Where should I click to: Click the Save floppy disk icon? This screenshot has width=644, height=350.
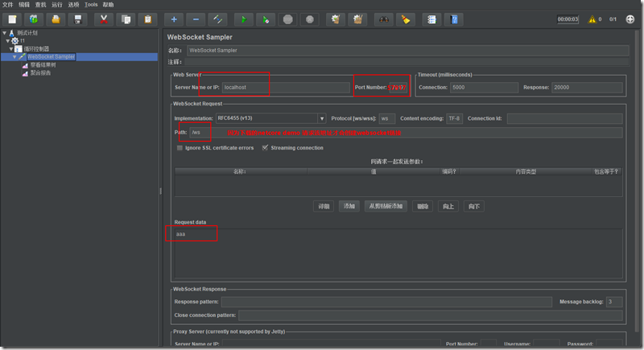pos(77,19)
